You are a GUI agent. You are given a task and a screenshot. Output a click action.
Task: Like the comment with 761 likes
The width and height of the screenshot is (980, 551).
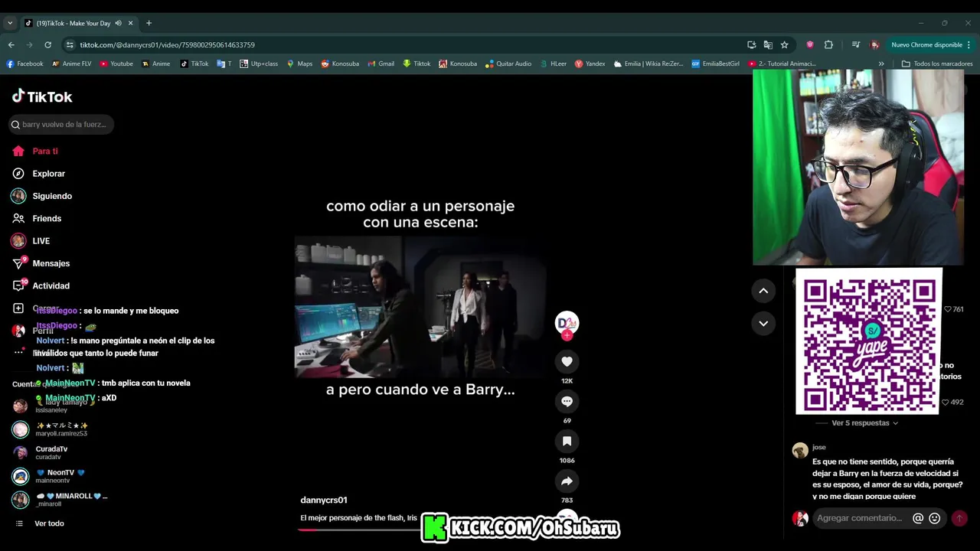tap(948, 309)
